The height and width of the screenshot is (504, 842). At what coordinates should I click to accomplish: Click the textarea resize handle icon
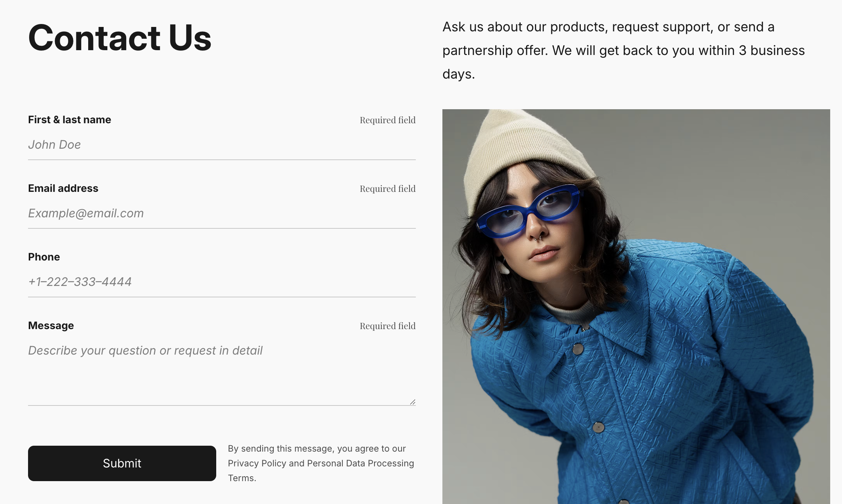[413, 402]
